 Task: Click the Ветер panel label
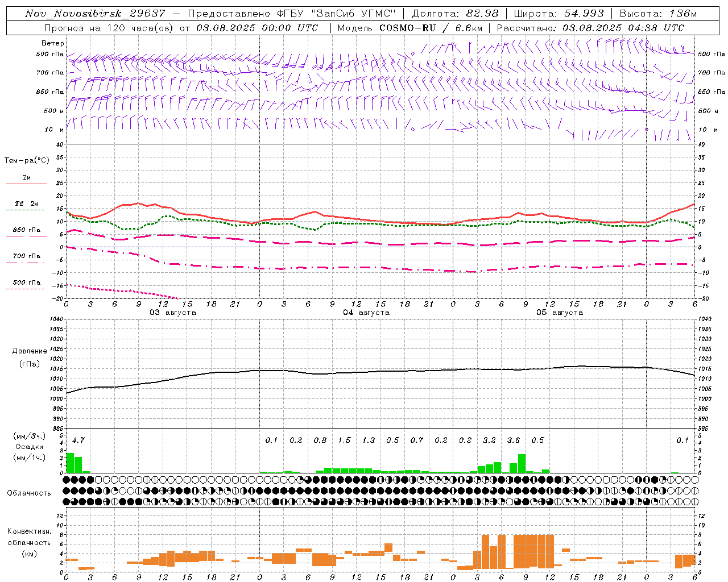pos(53,43)
